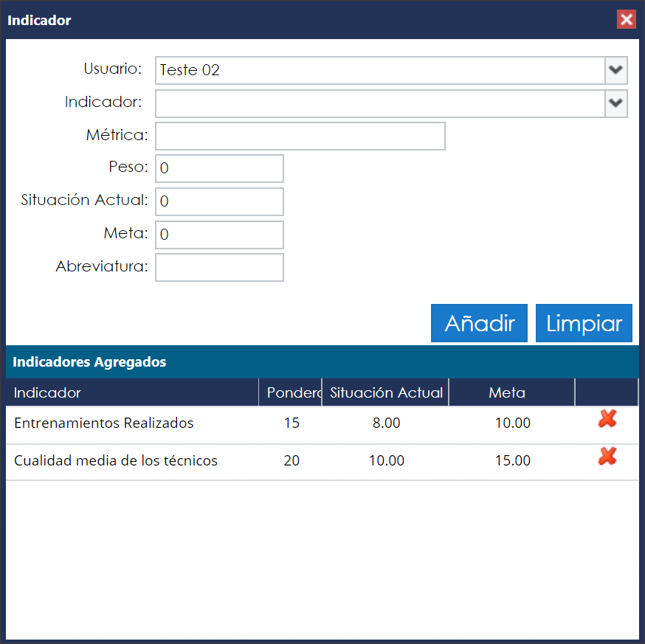The image size is (645, 644).
Task: Click the empty Indicador combo box field
Action: click(x=380, y=103)
